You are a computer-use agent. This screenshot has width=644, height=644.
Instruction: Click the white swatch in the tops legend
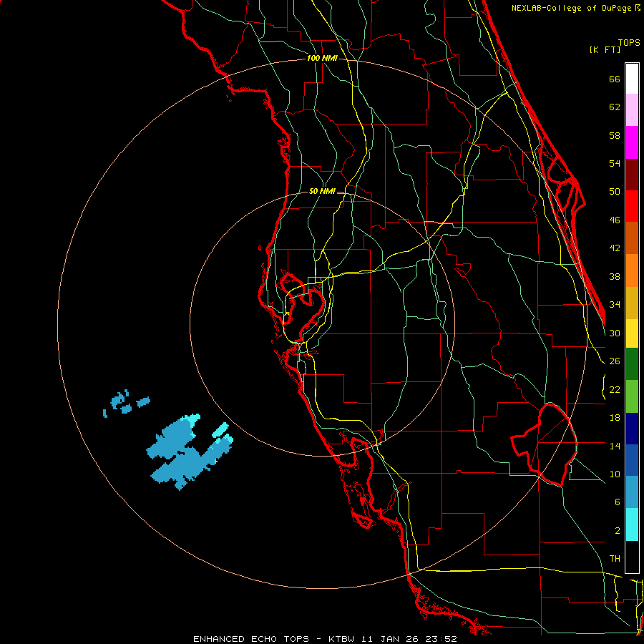(632, 79)
